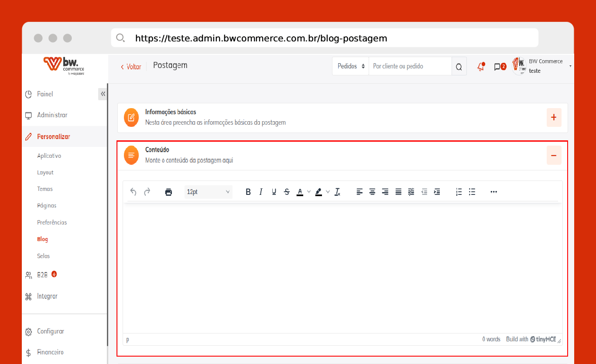
Task: Apply the text color A swatch
Action: [300, 192]
